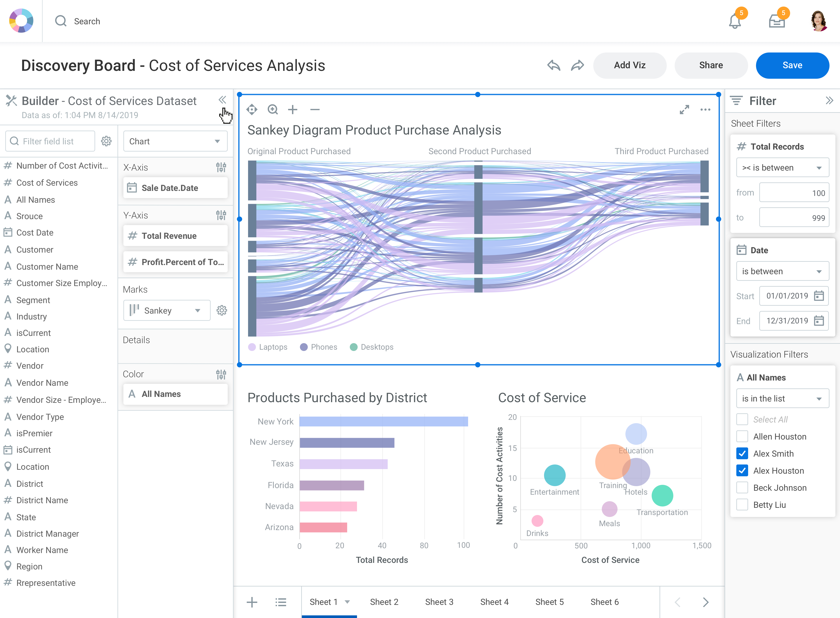
Task: Switch to the Sheet 3 tab
Action: pyautogui.click(x=439, y=602)
